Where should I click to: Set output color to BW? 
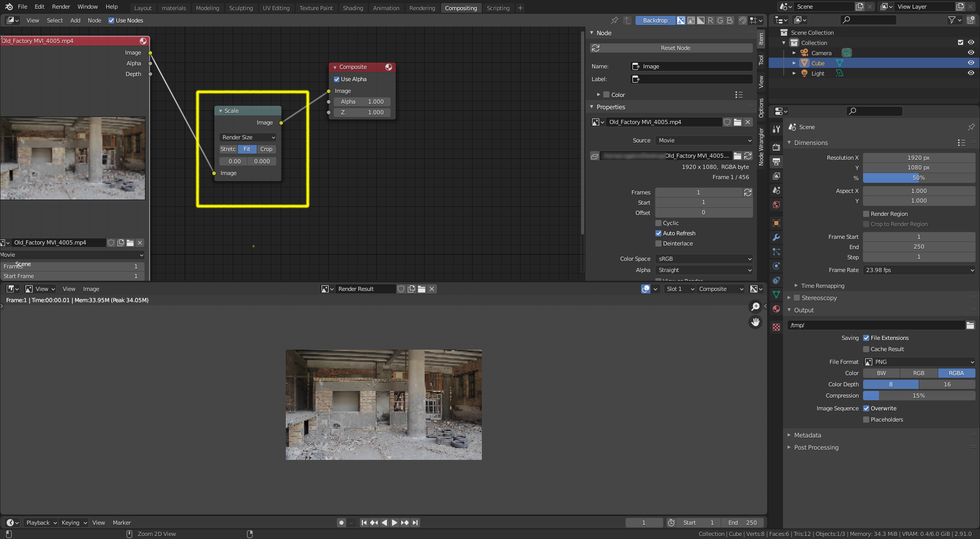tap(881, 373)
